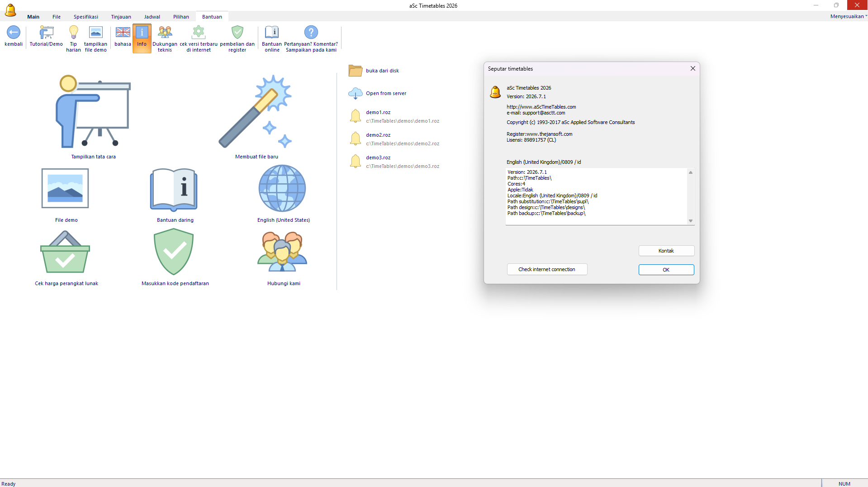Click the support@asctt.com email text

pos(544,113)
